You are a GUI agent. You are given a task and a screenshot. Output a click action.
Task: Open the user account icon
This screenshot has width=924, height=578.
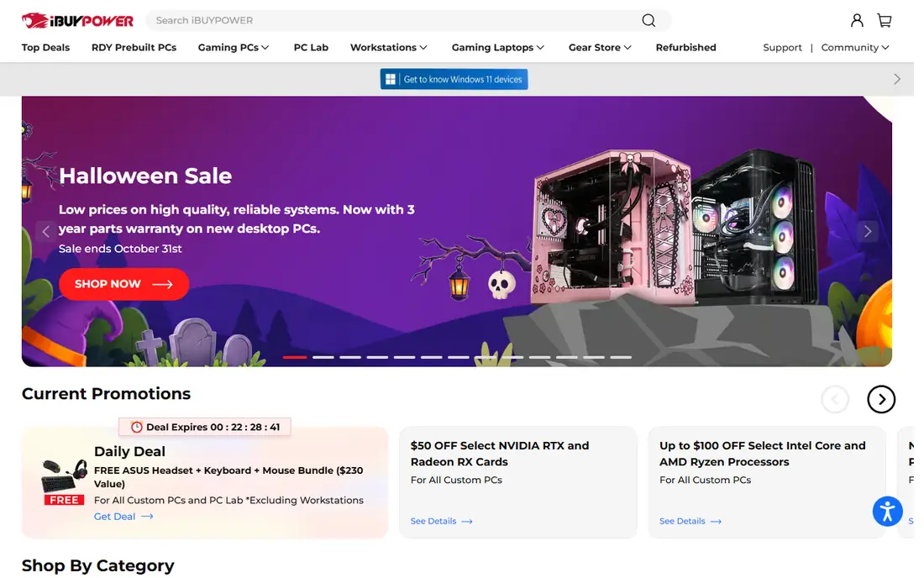tap(857, 21)
